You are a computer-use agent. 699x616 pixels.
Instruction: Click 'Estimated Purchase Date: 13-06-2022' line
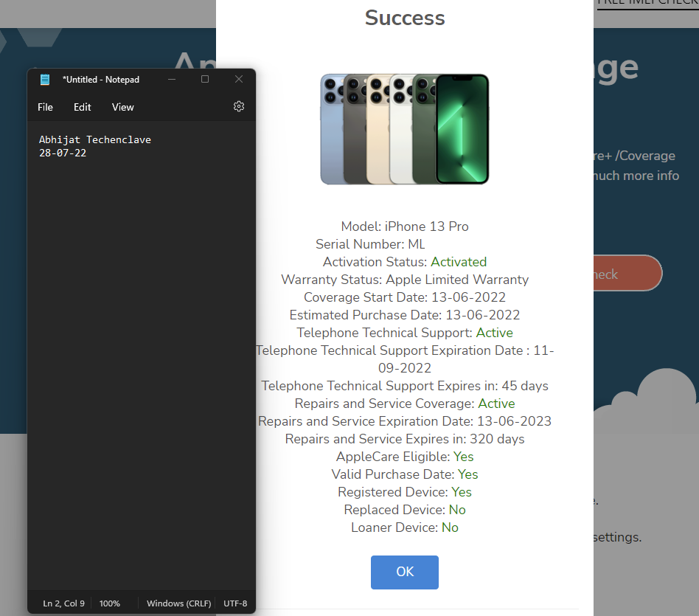point(405,315)
